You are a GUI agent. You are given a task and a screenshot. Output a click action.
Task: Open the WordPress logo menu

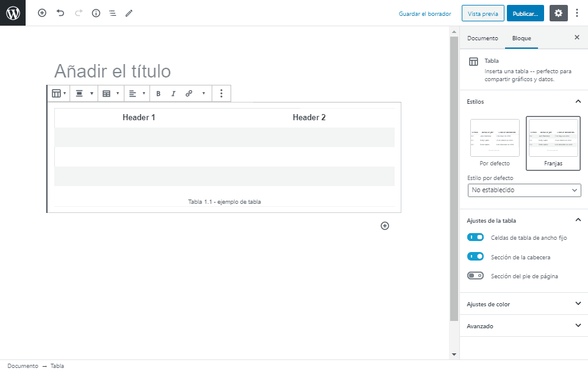(x=13, y=13)
